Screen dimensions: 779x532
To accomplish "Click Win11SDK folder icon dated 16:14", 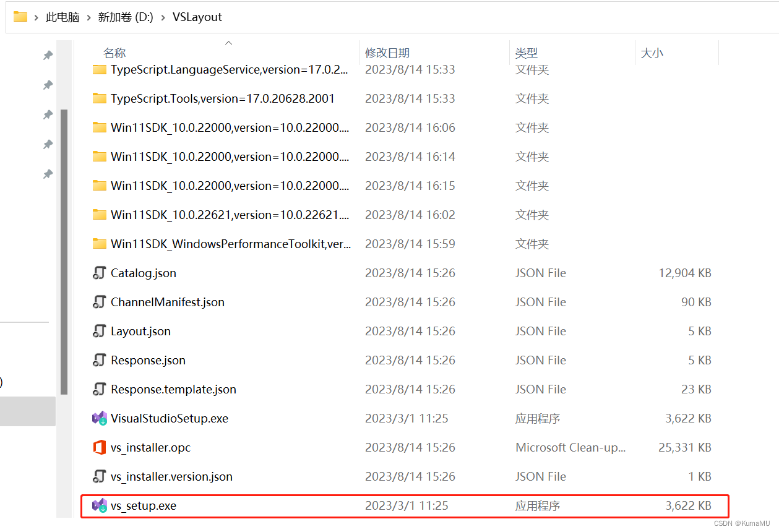I will 99,157.
